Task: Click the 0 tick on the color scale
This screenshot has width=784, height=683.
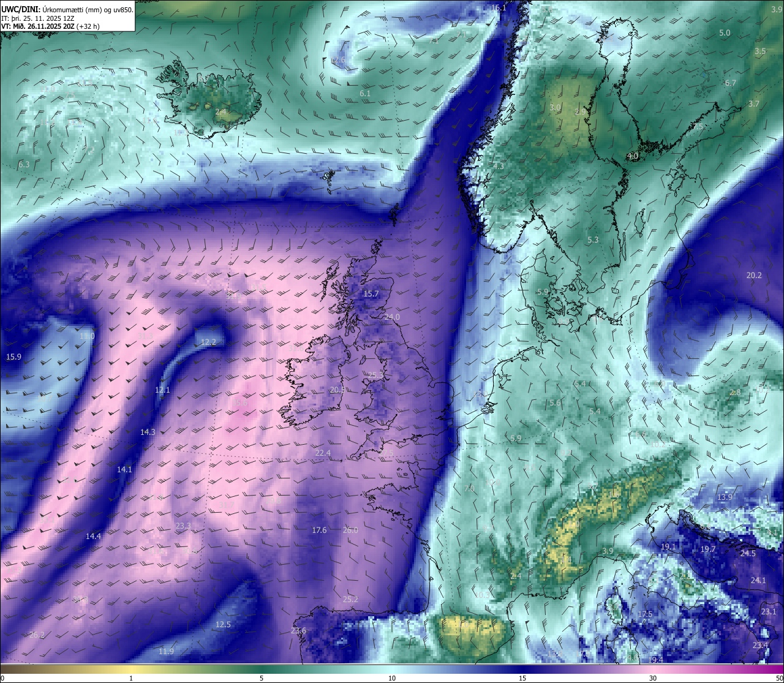Action: (x=2, y=678)
